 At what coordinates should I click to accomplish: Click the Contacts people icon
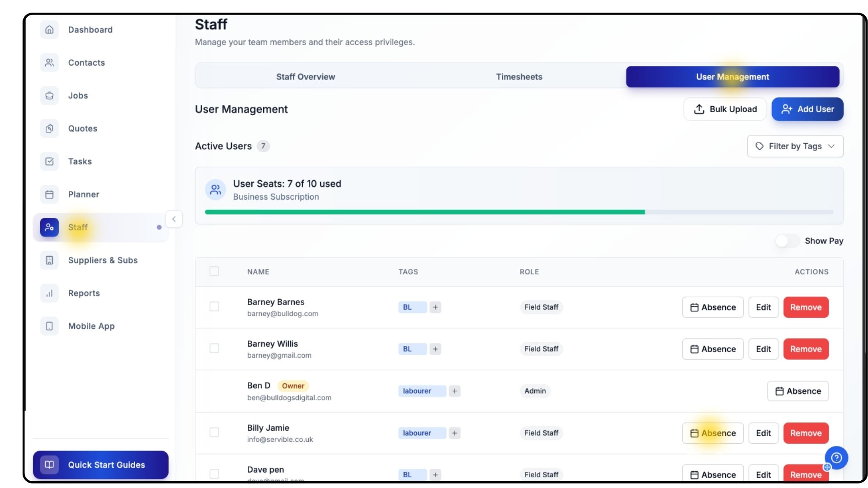49,63
